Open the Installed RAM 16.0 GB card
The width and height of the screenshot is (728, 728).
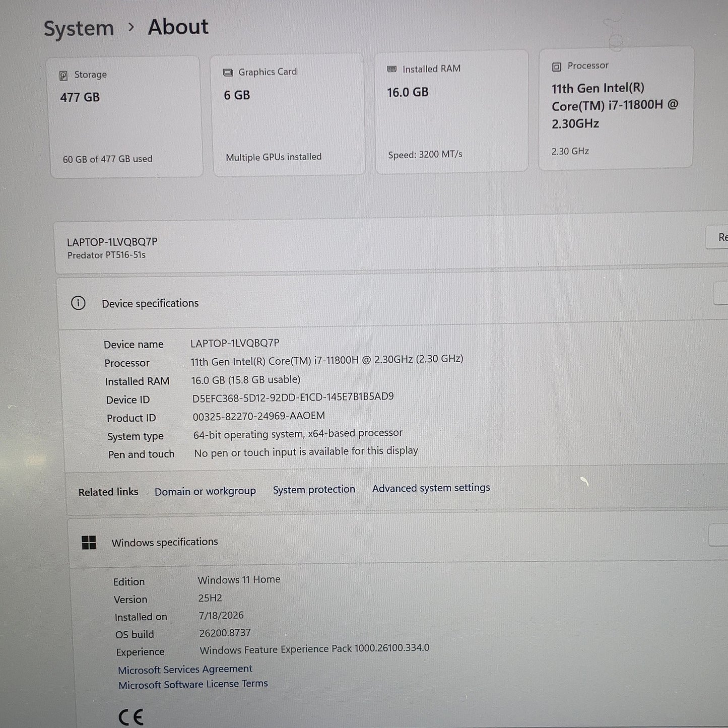451,112
